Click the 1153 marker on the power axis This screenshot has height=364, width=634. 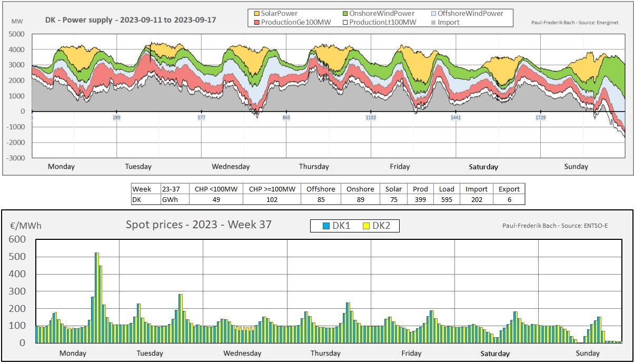(x=371, y=118)
